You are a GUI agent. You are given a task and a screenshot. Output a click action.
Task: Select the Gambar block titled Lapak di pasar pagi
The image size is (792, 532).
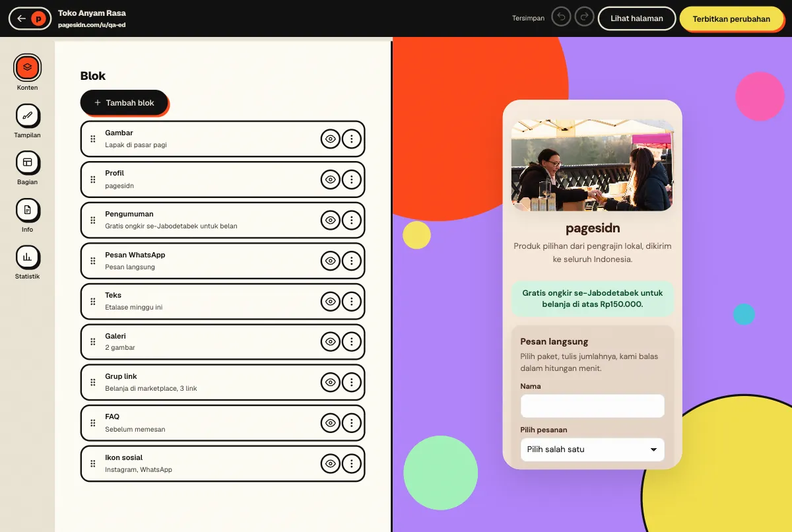(222, 139)
